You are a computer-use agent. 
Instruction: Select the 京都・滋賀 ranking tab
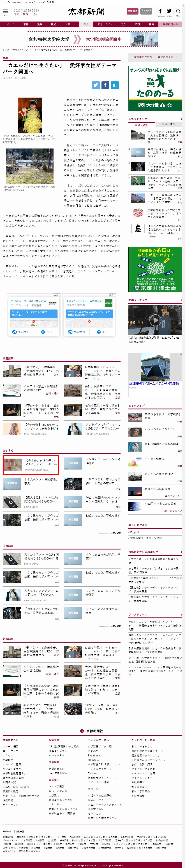[x=142, y=125]
